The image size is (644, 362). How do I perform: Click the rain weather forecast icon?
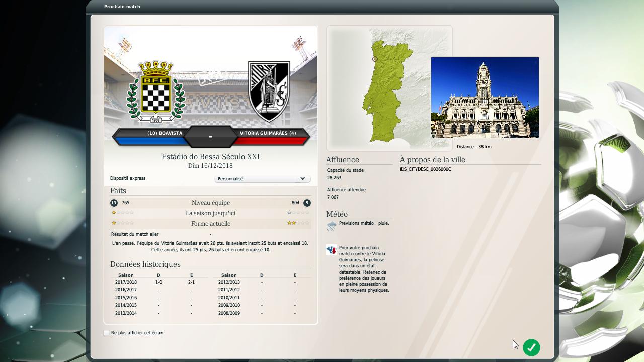point(331,226)
